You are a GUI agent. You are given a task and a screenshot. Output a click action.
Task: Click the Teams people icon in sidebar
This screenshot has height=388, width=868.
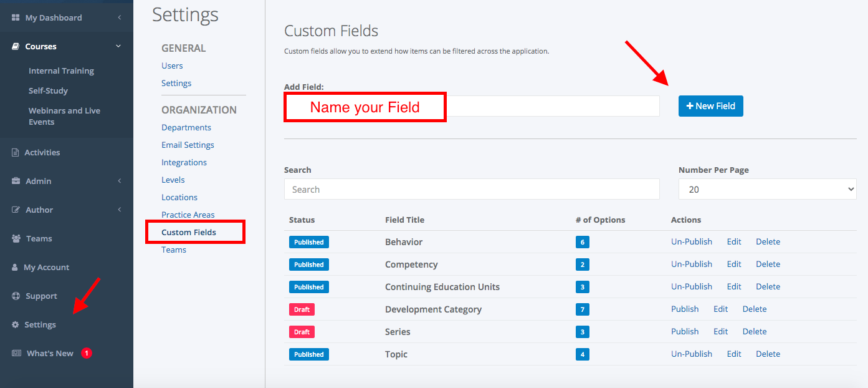pyautogui.click(x=16, y=238)
